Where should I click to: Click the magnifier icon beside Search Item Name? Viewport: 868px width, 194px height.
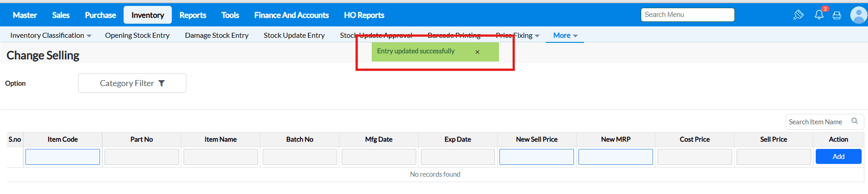[x=854, y=121]
